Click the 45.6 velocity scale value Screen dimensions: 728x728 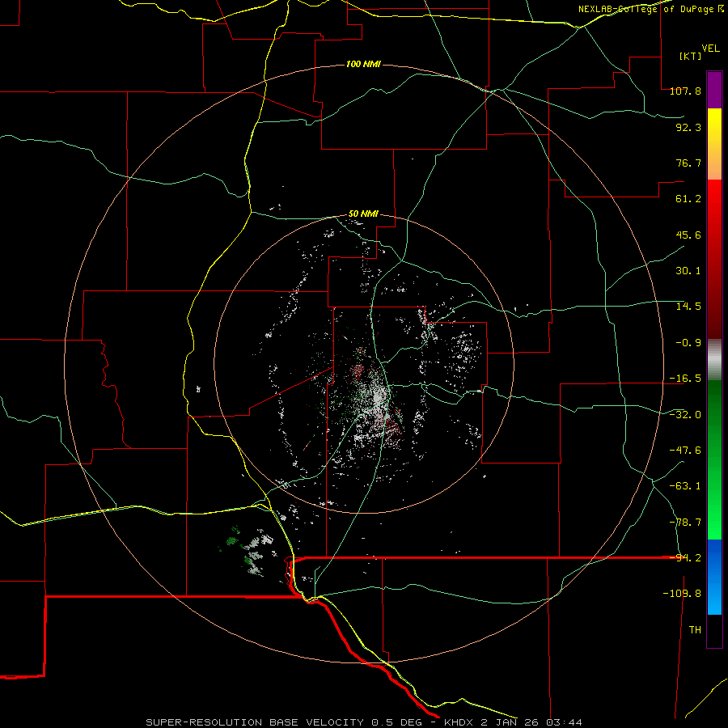point(688,235)
